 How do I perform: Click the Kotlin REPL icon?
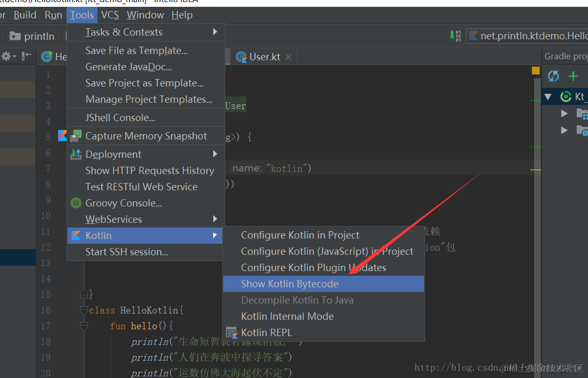(232, 332)
